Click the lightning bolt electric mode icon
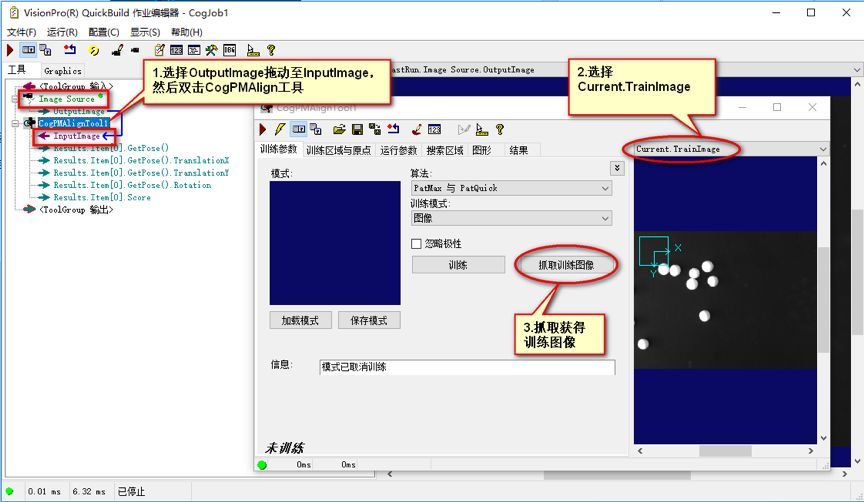 280,129
